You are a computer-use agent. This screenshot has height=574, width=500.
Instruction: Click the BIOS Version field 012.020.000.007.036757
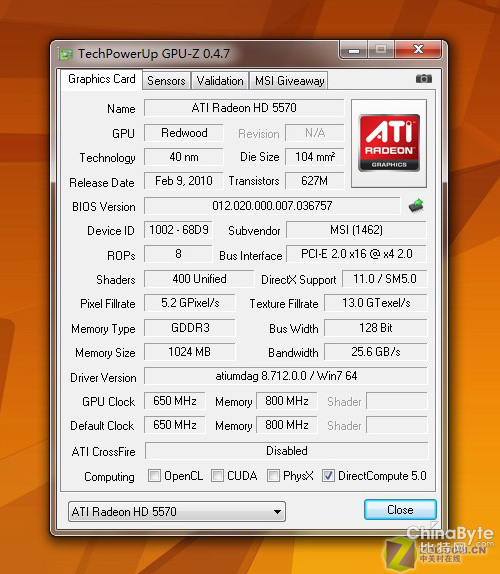pyautogui.click(x=272, y=205)
